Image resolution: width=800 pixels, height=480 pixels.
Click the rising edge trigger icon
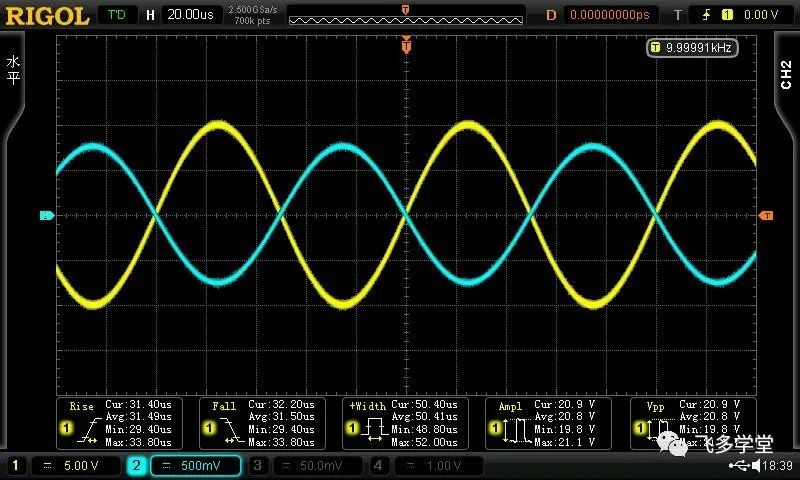pyautogui.click(x=706, y=15)
